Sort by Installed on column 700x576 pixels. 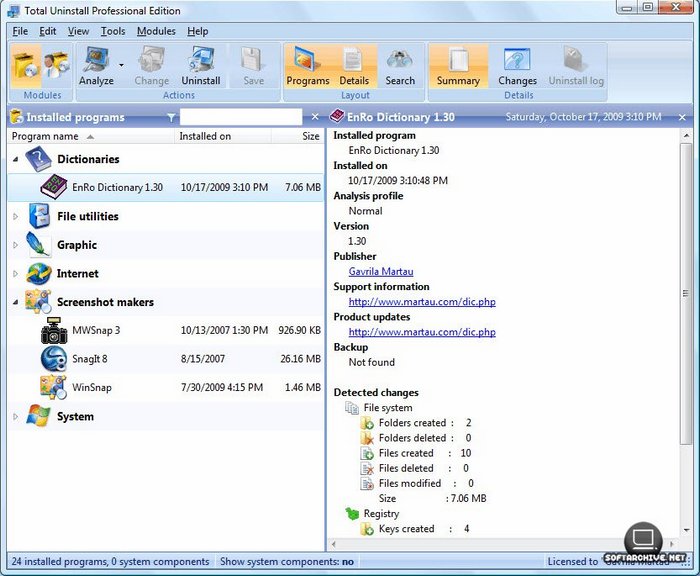pyautogui.click(x=222, y=136)
